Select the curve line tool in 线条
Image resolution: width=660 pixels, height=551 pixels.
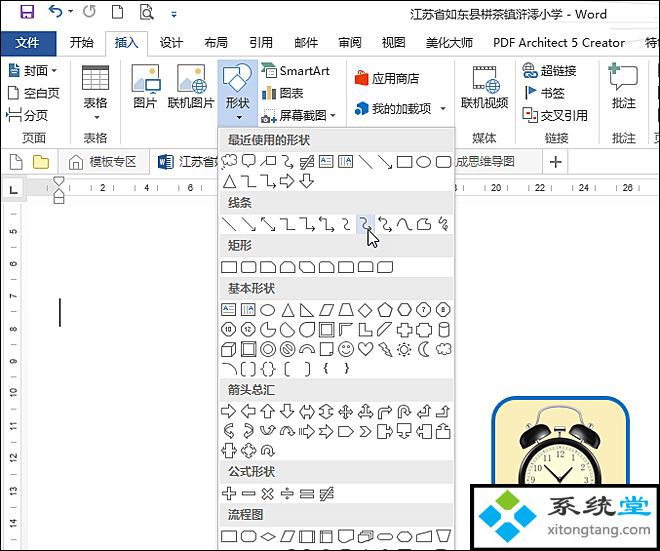click(405, 224)
